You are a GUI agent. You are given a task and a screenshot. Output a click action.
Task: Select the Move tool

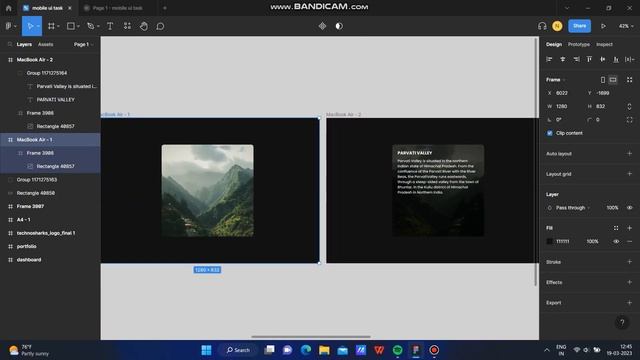30,26
